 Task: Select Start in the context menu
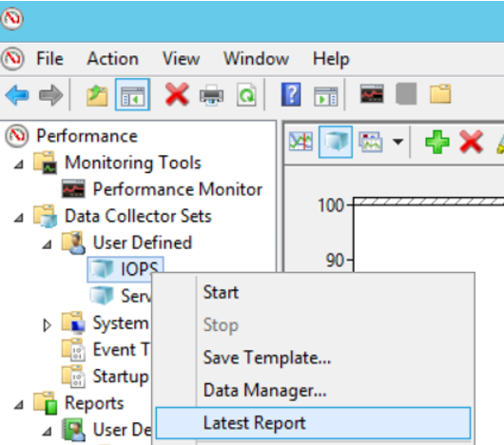tap(221, 292)
